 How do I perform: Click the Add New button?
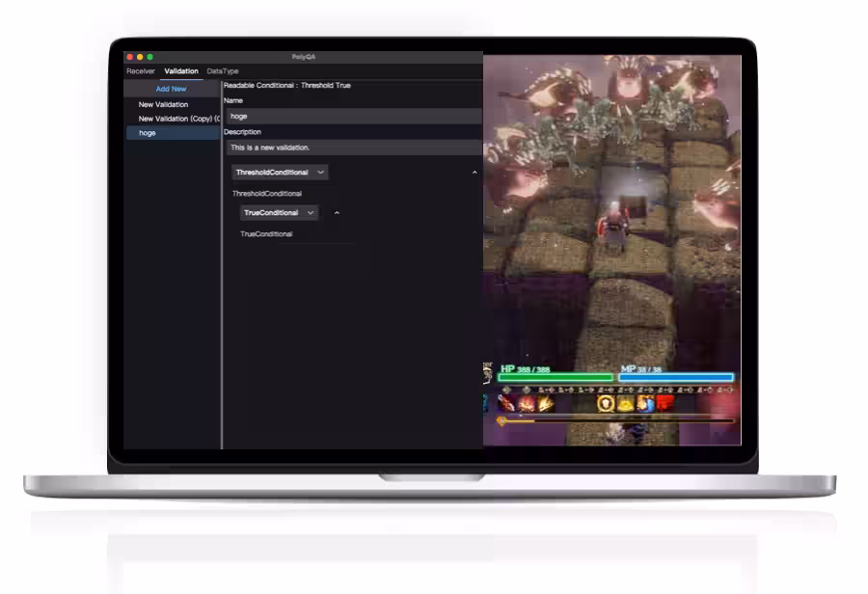click(x=172, y=89)
